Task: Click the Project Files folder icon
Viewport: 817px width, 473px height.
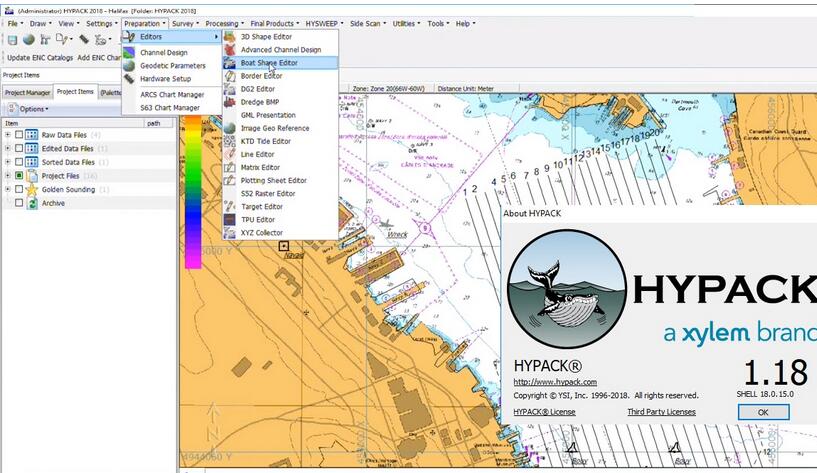Action: point(32,176)
